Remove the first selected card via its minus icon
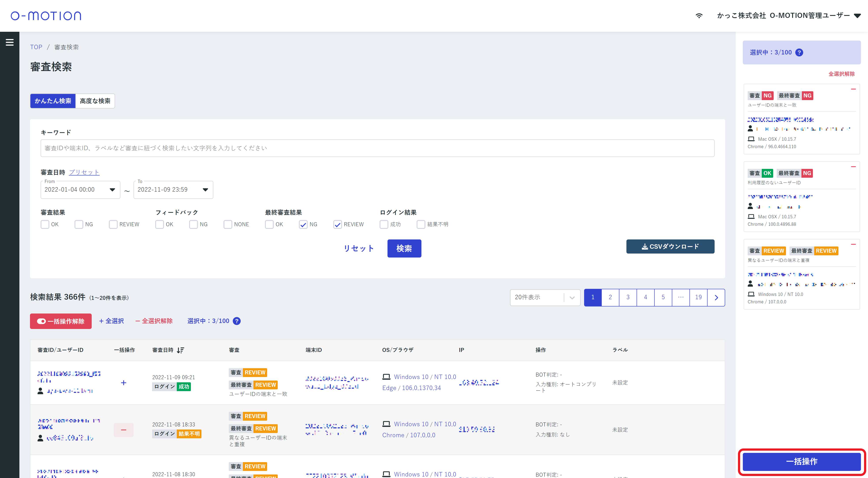The image size is (868, 478). click(x=853, y=89)
